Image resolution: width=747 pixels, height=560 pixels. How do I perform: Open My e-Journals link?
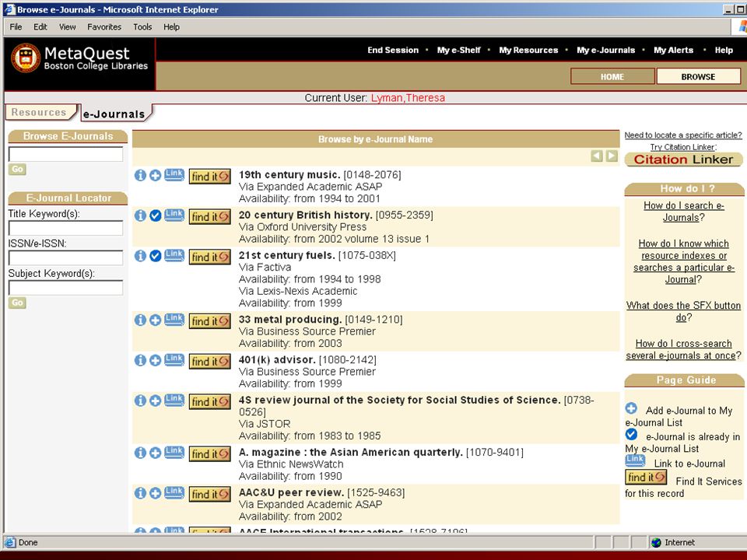605,50
